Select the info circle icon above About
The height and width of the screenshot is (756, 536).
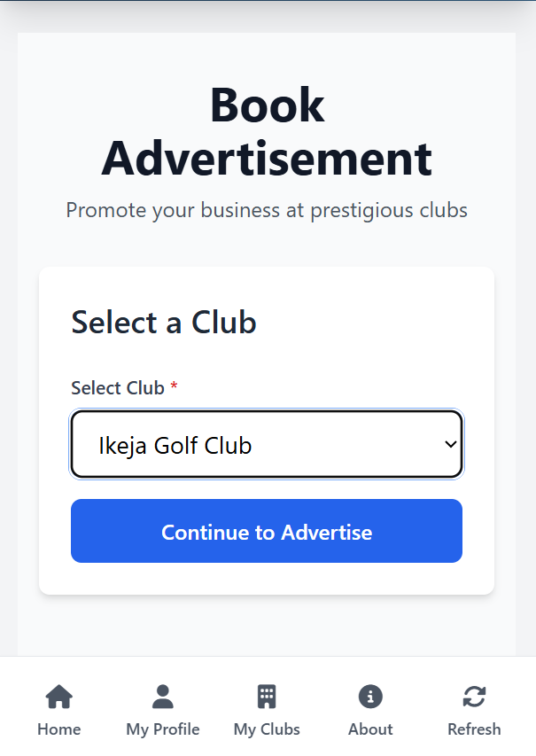[x=370, y=697]
